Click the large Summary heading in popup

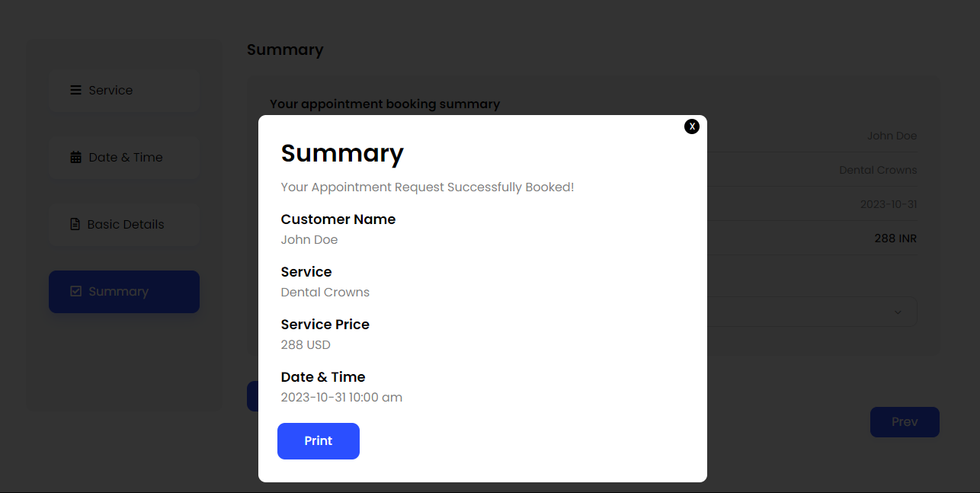[x=342, y=153]
